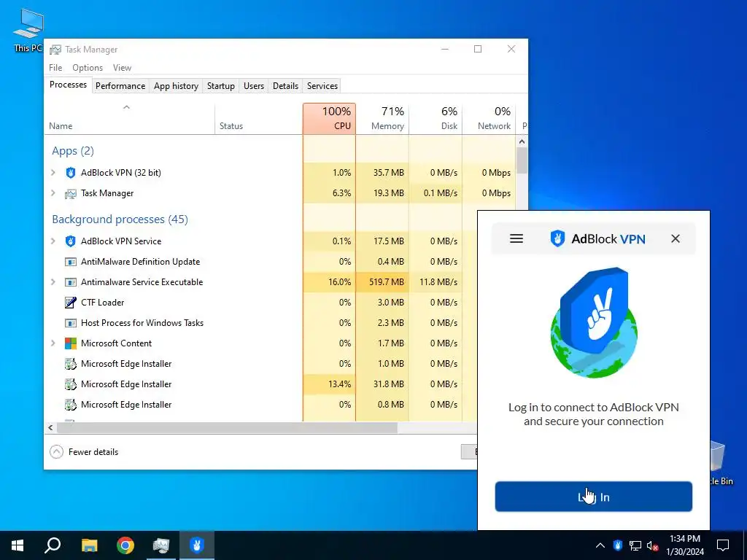Open the AdBlock VPN hamburger menu
This screenshot has height=560, width=747.
[516, 238]
